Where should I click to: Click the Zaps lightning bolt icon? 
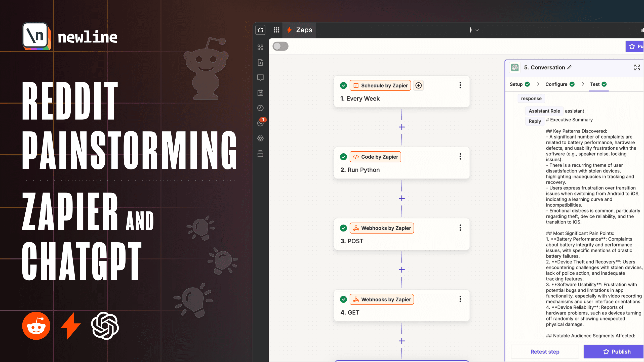click(289, 30)
